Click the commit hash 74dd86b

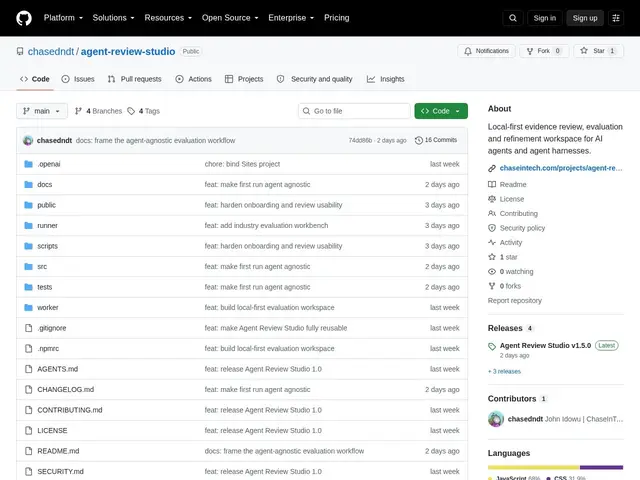coord(360,140)
